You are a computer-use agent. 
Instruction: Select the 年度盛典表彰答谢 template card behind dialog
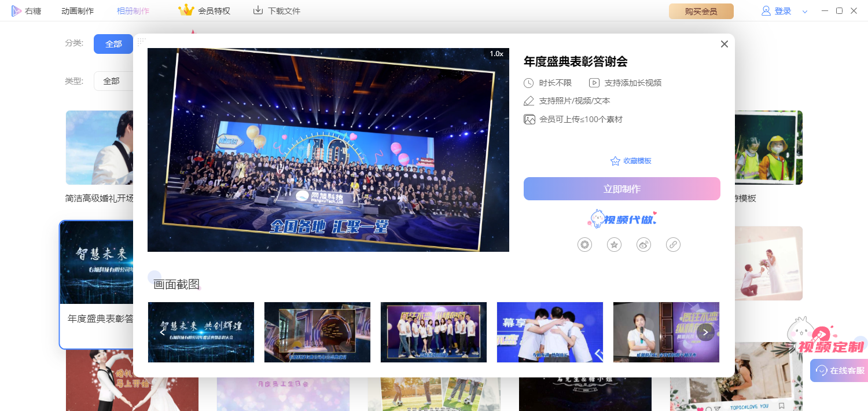tap(97, 285)
